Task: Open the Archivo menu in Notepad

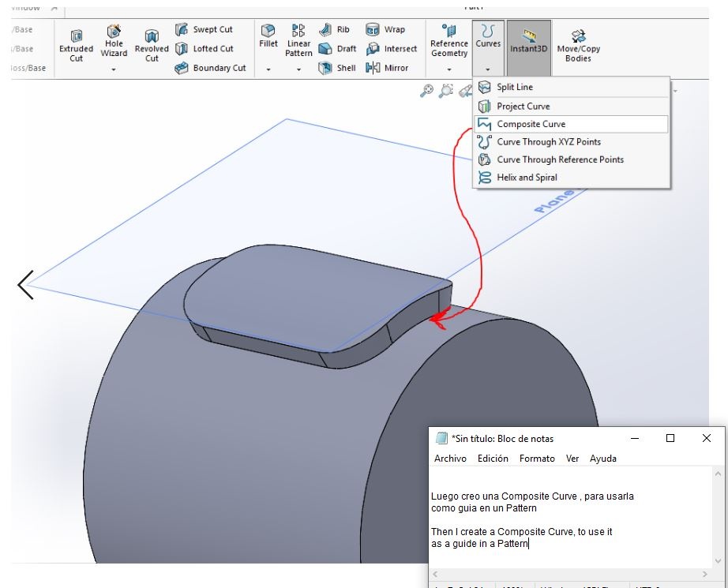Action: point(450,459)
